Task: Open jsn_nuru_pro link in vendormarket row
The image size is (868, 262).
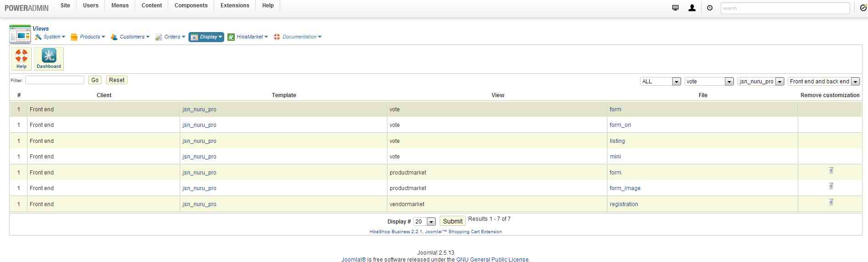Action: (199, 204)
